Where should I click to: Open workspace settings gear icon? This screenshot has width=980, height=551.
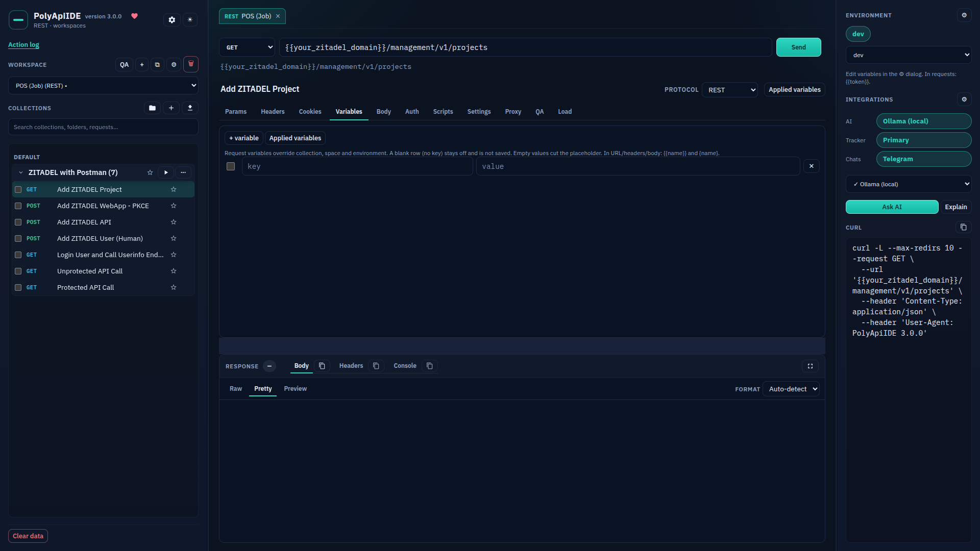(x=174, y=65)
